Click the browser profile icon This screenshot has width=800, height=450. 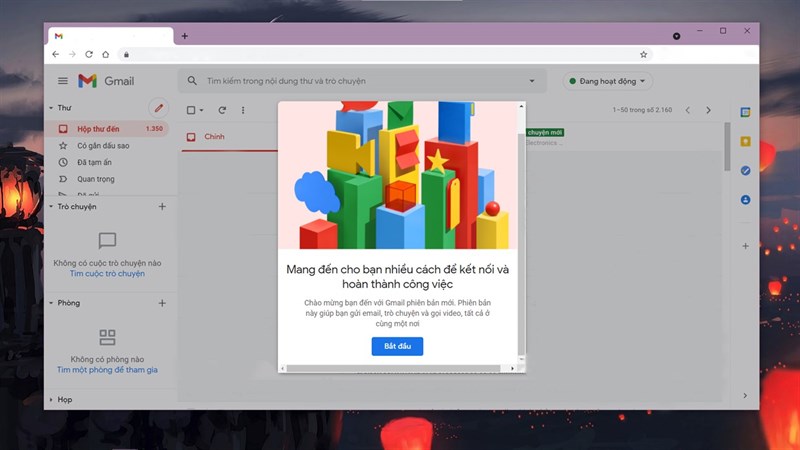click(x=677, y=36)
